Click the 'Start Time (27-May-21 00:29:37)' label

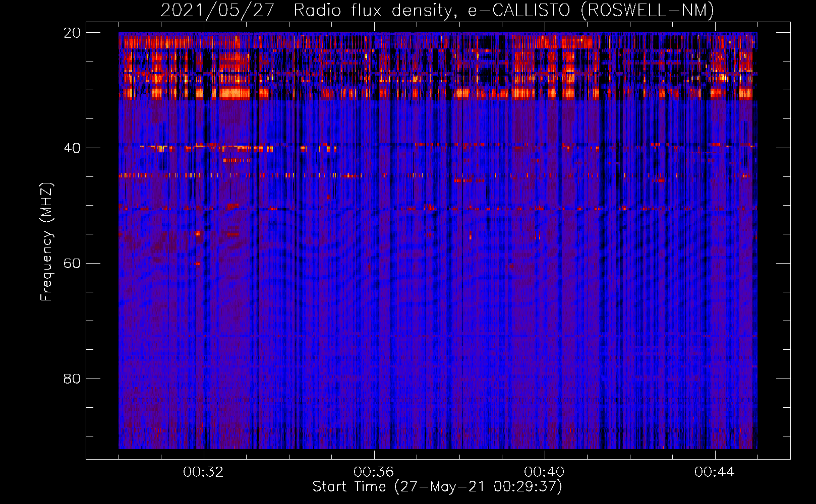[437, 487]
